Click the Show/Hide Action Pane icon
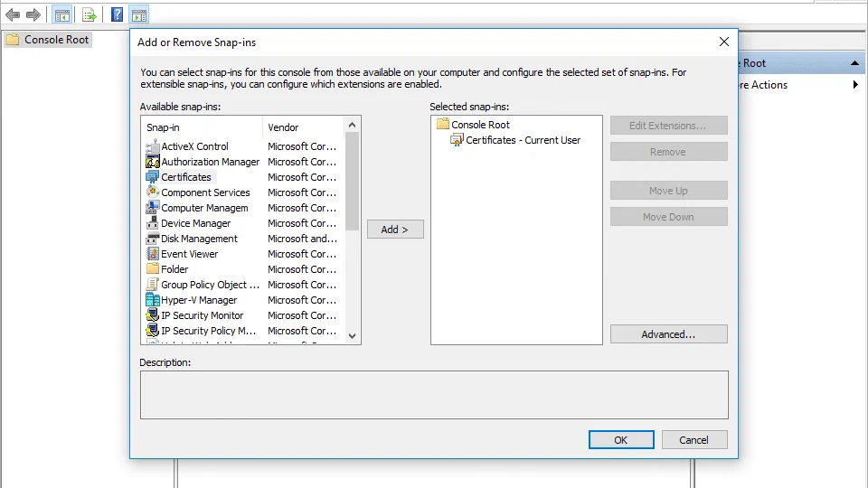Image resolution: width=868 pixels, height=488 pixels. pyautogui.click(x=139, y=15)
